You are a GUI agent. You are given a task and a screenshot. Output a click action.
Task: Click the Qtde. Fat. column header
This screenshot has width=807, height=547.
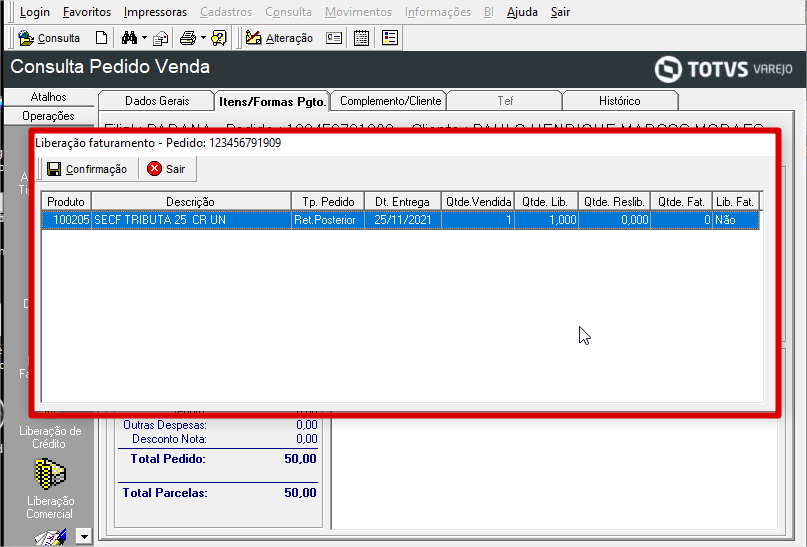pos(681,202)
